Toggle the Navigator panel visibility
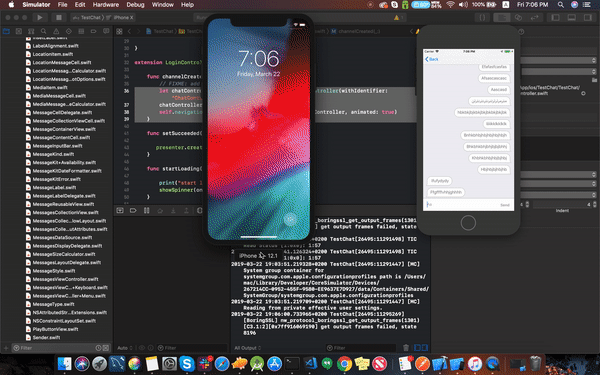Viewport: 600px width, 375px height. [555, 18]
